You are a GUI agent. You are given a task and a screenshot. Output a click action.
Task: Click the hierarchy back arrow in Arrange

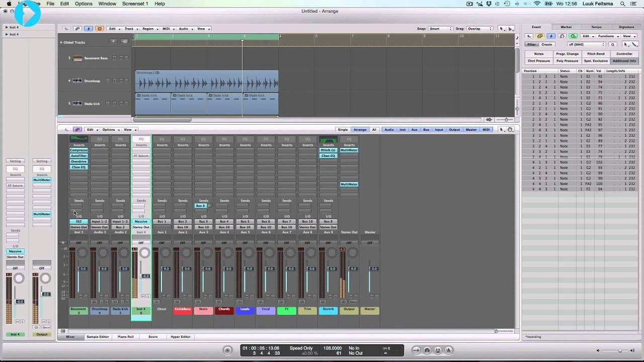tap(66, 29)
